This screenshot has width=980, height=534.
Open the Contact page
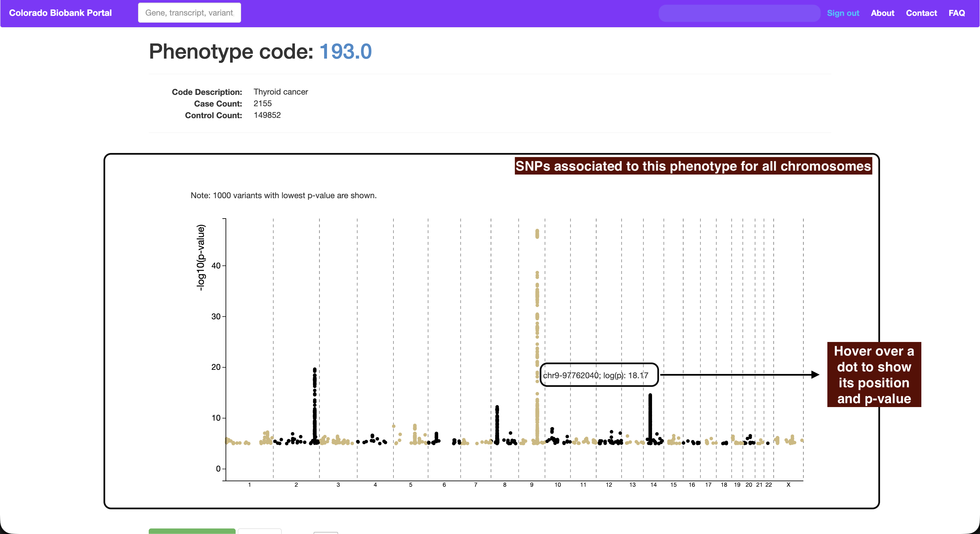pos(921,13)
